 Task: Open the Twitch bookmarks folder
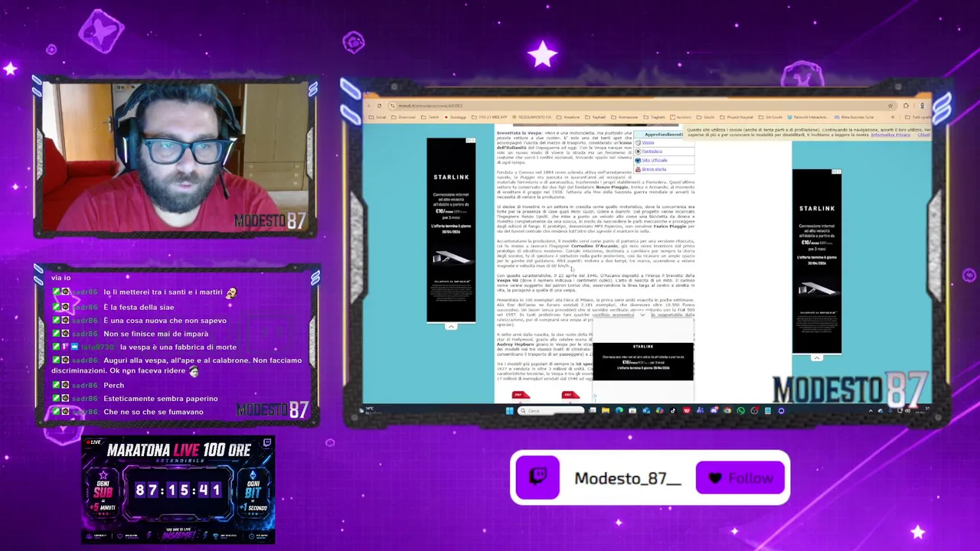[x=430, y=117]
